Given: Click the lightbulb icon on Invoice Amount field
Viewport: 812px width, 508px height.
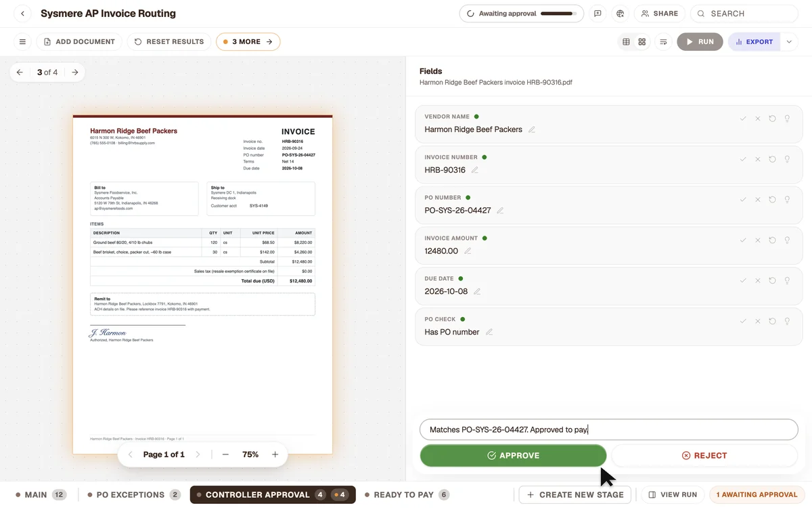Looking at the screenshot, I should click(x=787, y=240).
